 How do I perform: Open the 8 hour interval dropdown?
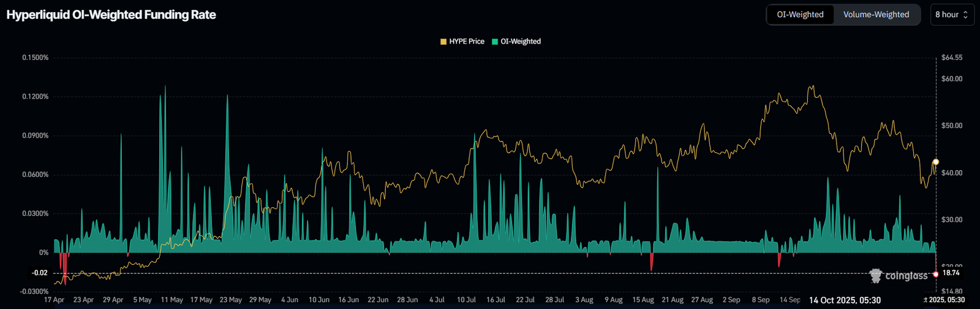tap(951, 15)
